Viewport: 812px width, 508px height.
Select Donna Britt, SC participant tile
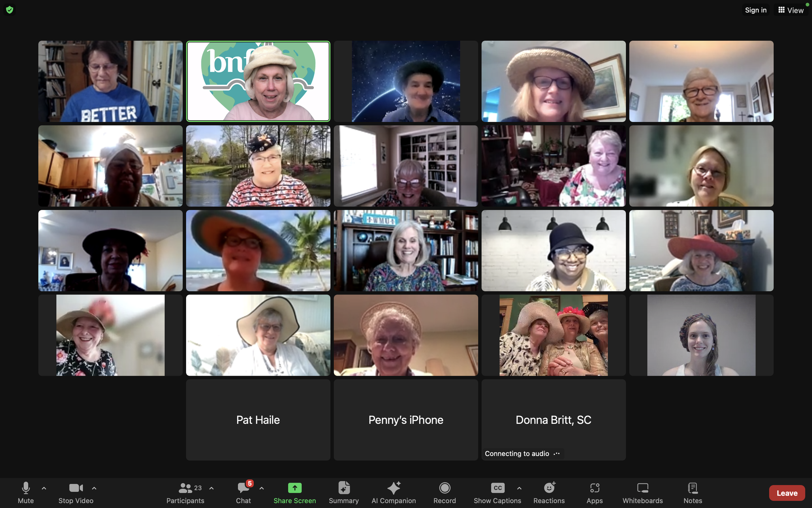tap(553, 420)
